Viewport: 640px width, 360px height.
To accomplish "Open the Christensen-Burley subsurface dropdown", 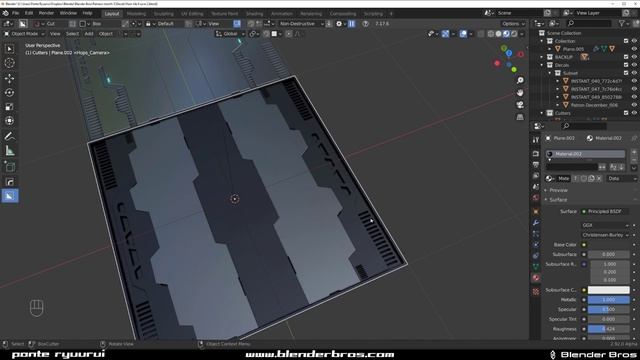I will (x=605, y=235).
